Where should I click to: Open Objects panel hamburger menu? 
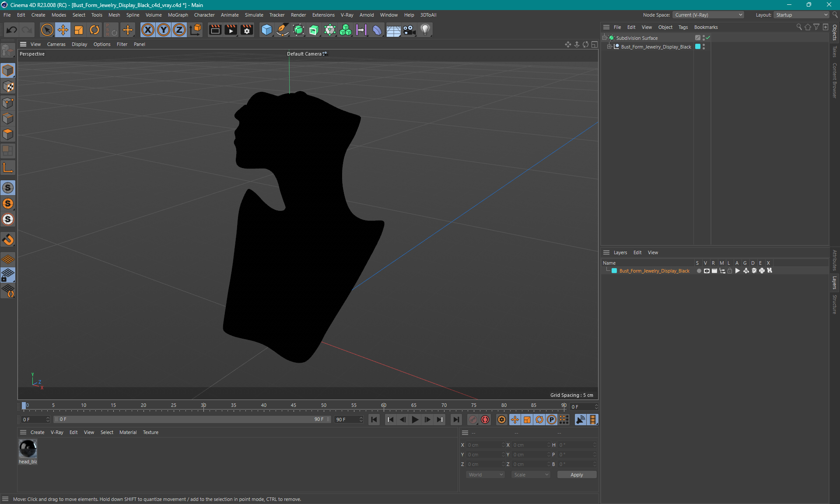[x=606, y=27]
